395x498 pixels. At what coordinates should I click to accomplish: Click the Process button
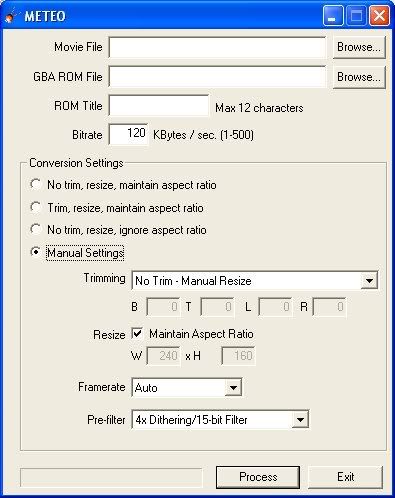point(258,477)
